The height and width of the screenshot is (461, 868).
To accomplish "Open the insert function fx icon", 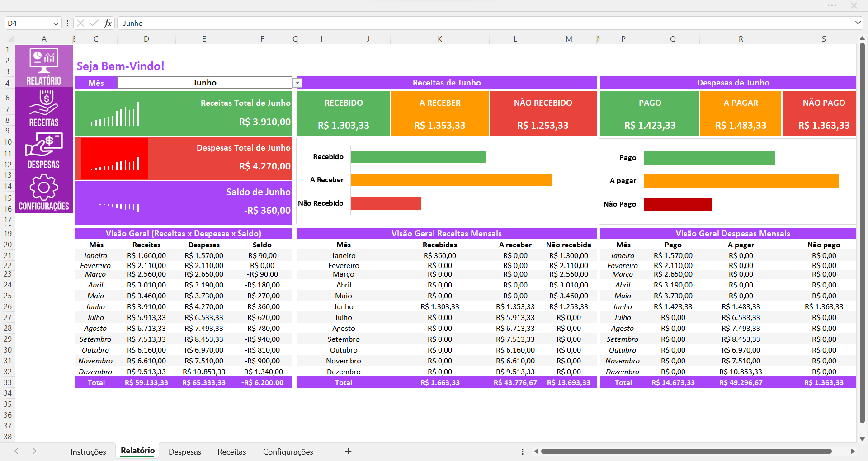I will (x=108, y=23).
